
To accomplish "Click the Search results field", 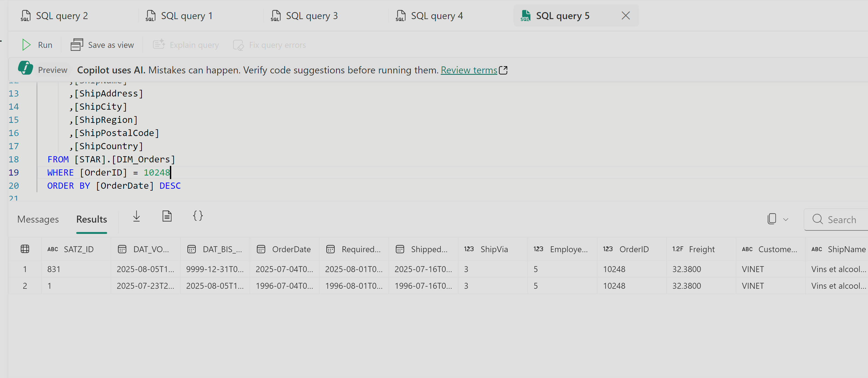I will [x=839, y=219].
